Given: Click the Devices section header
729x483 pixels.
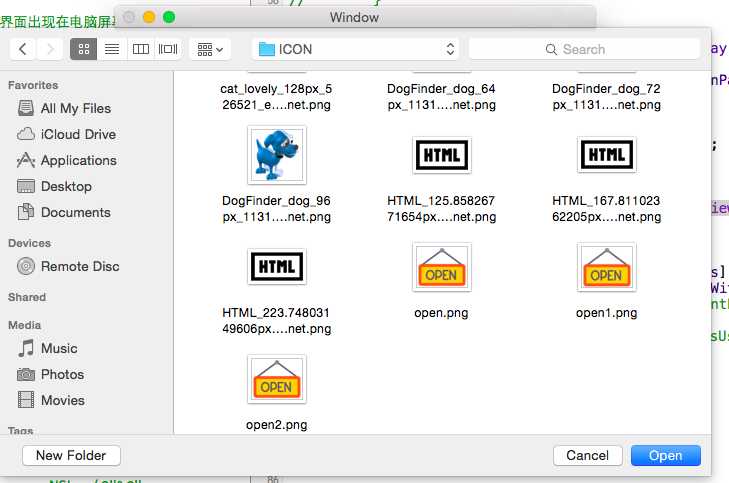Looking at the screenshot, I should click(29, 243).
